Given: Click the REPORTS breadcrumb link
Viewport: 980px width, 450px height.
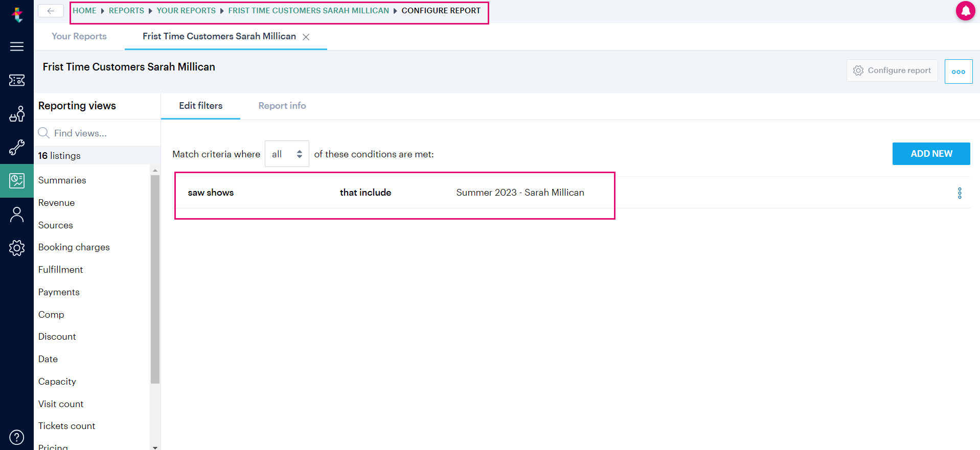Looking at the screenshot, I should 126,11.
